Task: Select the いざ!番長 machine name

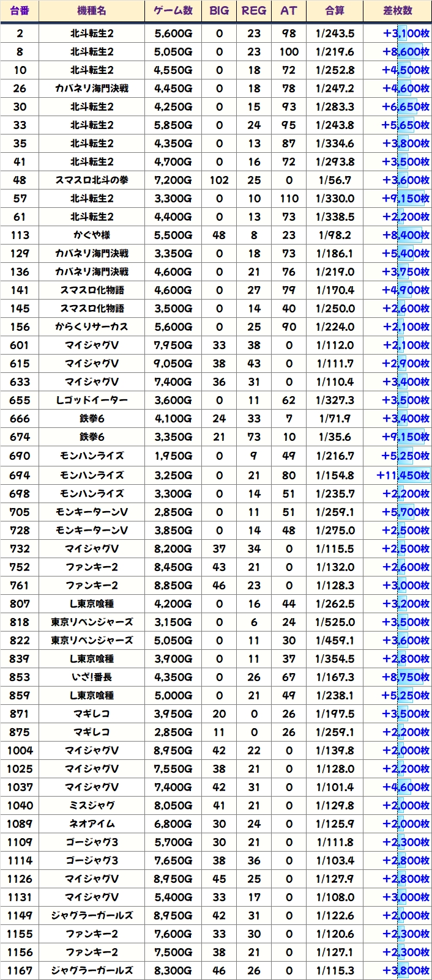Action: click(x=92, y=677)
